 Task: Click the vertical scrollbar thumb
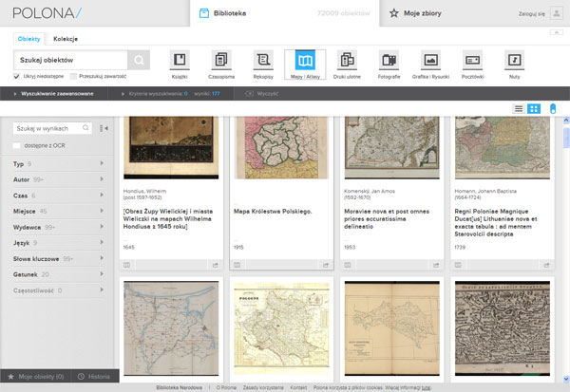point(566,138)
